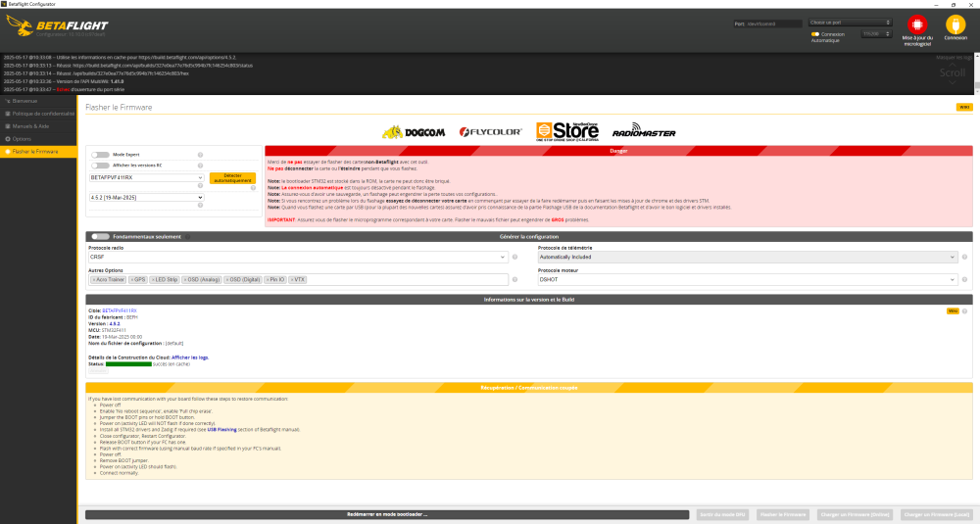Click the red firmware update chip icon
Screen dimensions: 980x524
click(x=917, y=25)
